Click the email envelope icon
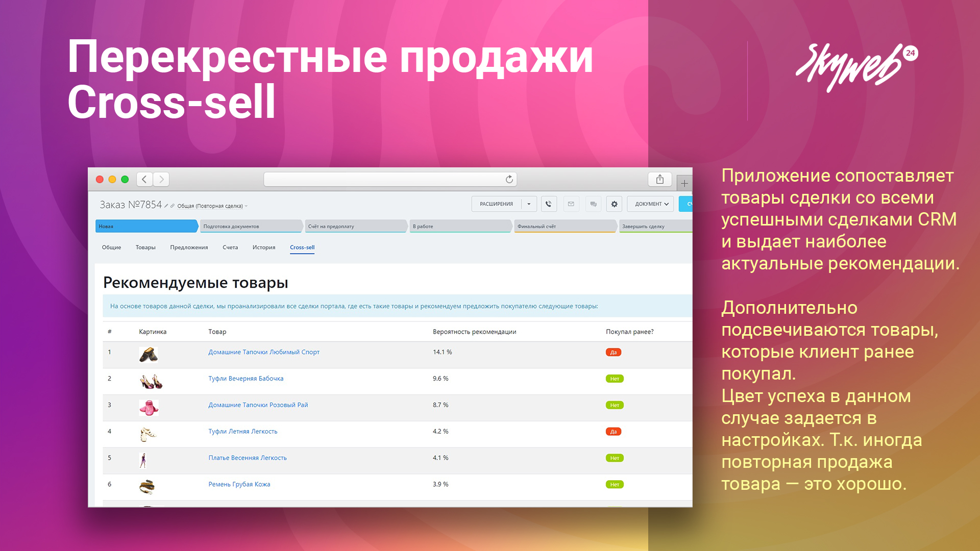This screenshot has height=551, width=980. [571, 204]
